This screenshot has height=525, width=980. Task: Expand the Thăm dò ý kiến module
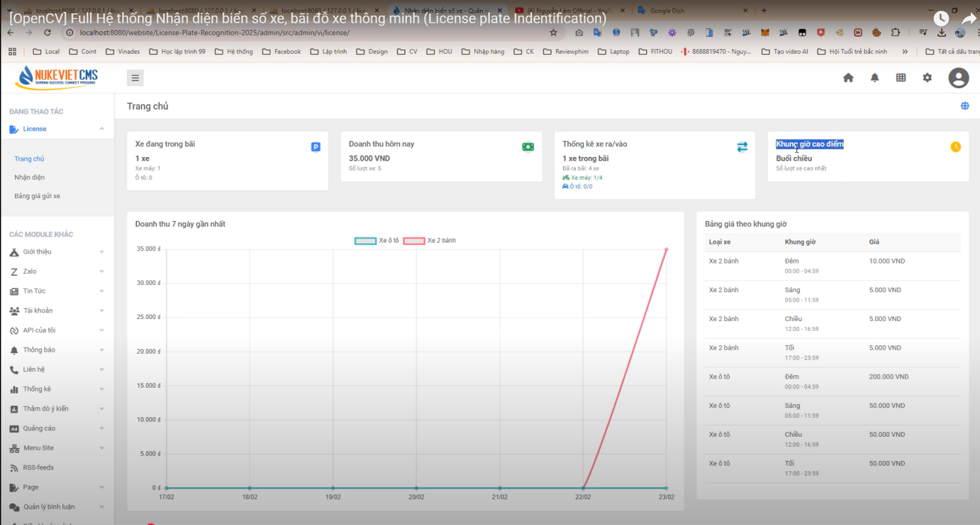pyautogui.click(x=57, y=409)
